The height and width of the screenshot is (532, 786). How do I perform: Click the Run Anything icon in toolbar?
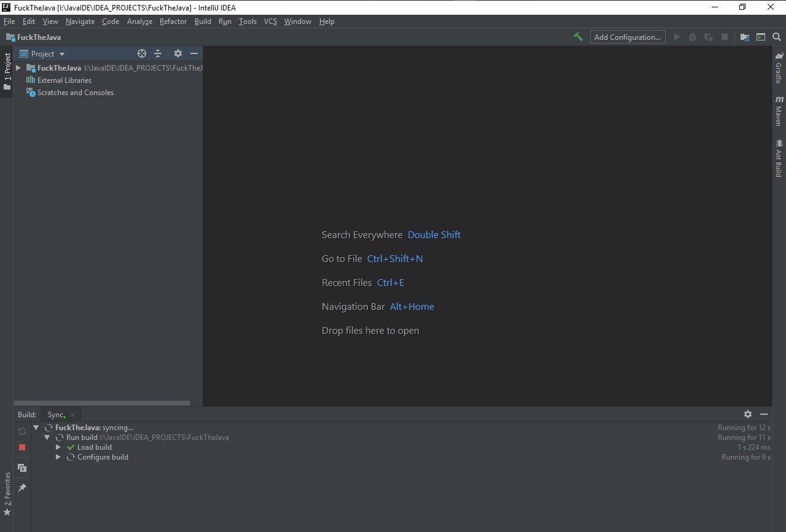click(x=761, y=37)
